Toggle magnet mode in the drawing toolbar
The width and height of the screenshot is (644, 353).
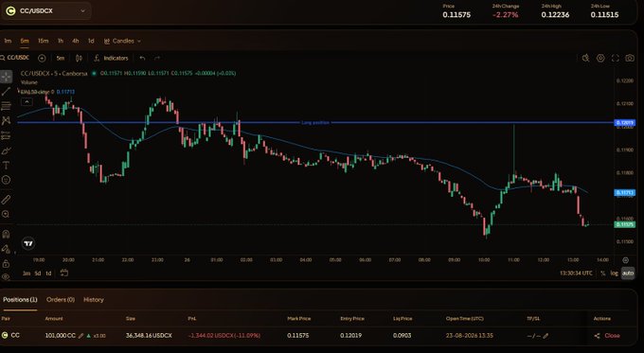coord(7,235)
